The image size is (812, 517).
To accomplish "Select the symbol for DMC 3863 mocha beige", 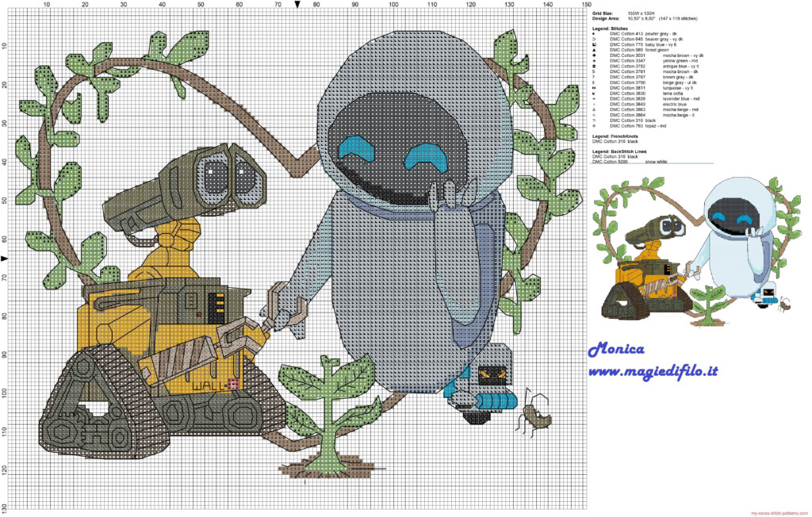I will pos(594,110).
